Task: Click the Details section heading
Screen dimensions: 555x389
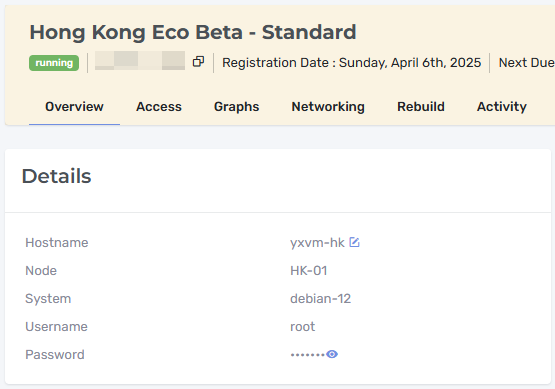Action: pos(57,176)
